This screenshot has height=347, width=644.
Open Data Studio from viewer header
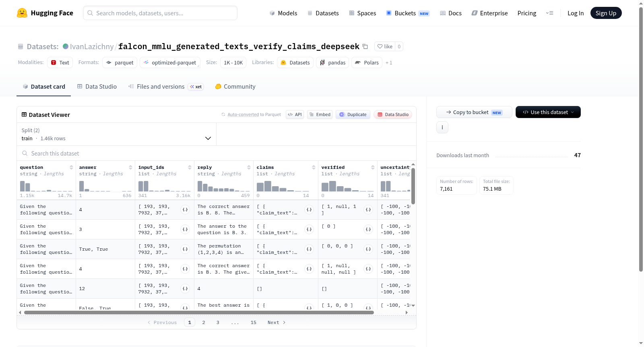click(393, 114)
